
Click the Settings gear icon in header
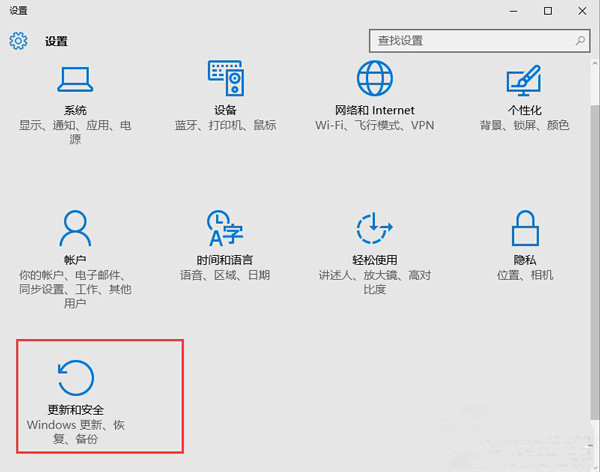[18, 41]
